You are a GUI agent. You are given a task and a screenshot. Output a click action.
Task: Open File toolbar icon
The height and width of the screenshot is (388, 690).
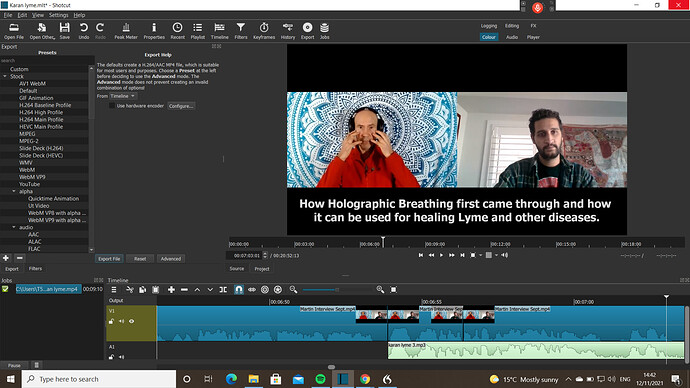tap(14, 31)
